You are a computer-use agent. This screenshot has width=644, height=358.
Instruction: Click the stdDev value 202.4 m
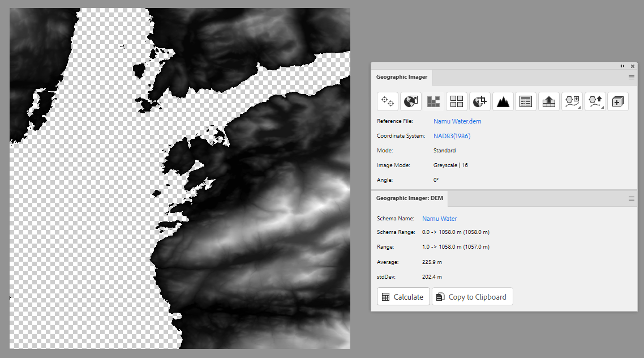click(x=432, y=277)
